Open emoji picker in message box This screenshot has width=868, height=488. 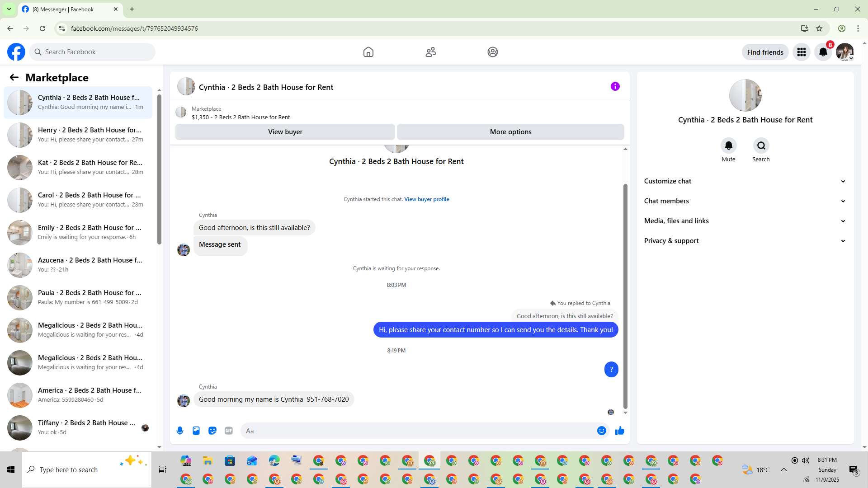click(x=602, y=431)
